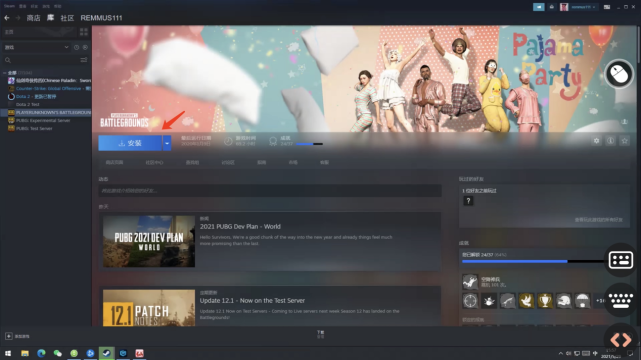Image resolution: width=641 pixels, height=360 pixels.
Task: Open the 库 library tab
Action: coord(50,18)
